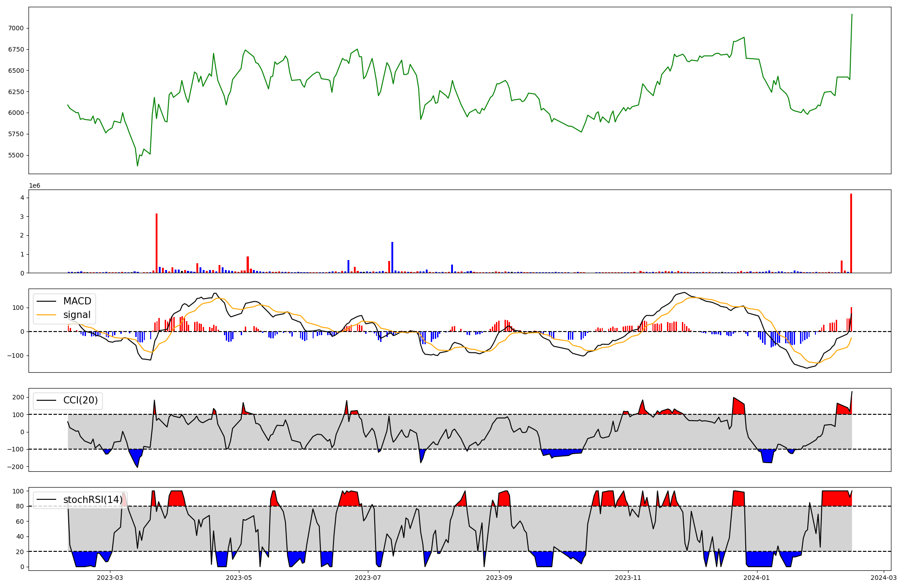This screenshot has height=588, width=905.
Task: Click the volume axis label 3
Action: point(22,217)
